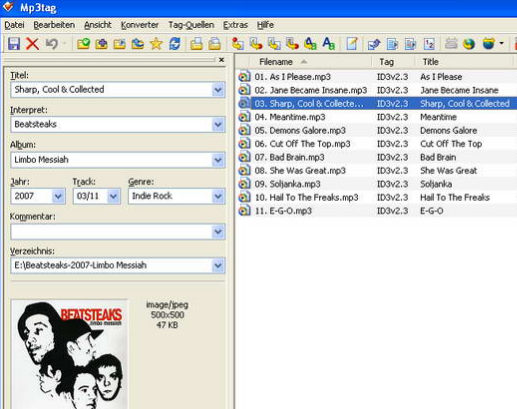Expand the Titel field dropdown

(218, 90)
